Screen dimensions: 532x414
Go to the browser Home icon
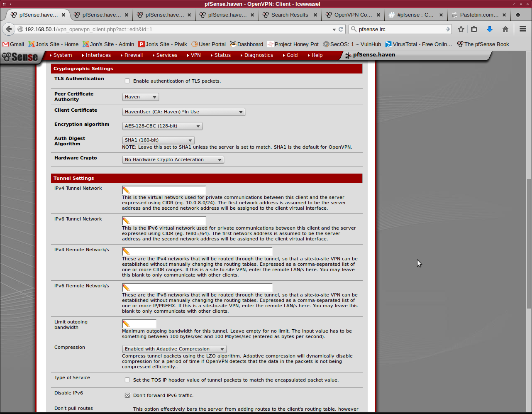tap(505, 29)
